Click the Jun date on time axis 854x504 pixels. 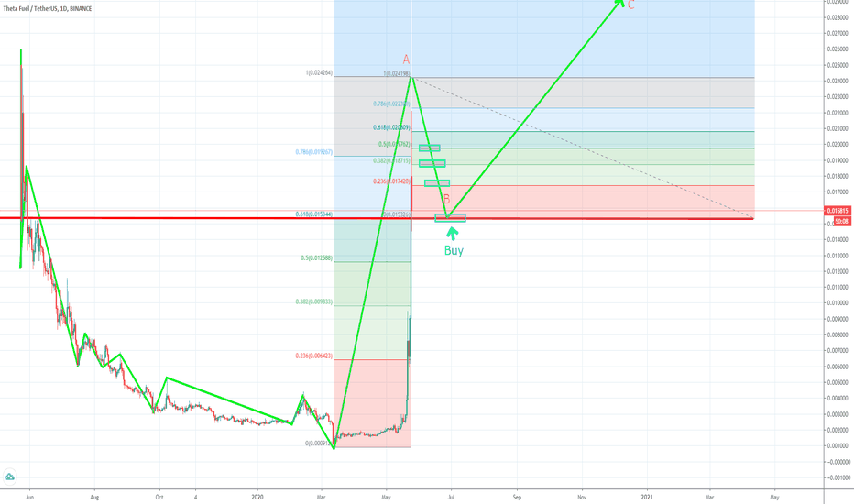29,497
